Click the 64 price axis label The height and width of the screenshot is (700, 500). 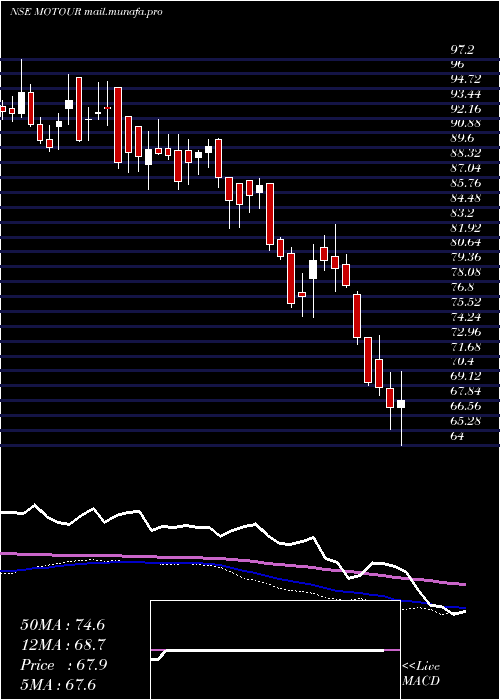[458, 436]
